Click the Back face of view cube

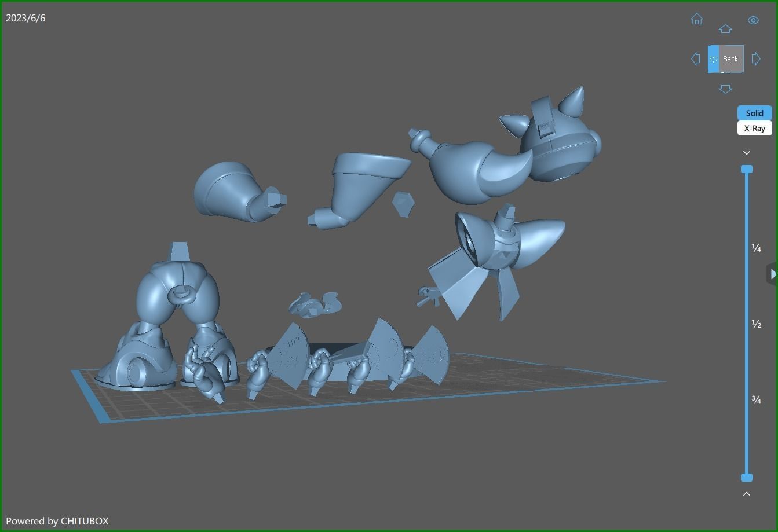pos(731,59)
